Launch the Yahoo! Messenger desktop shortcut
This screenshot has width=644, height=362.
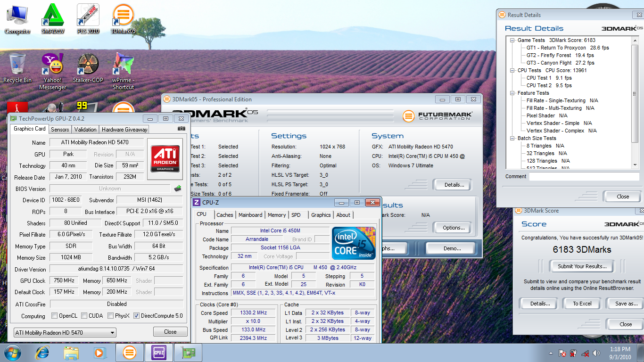click(x=53, y=71)
